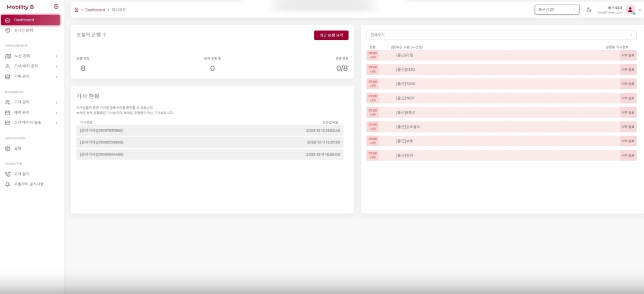This screenshot has height=294, width=644.
Task: Select the [출근]7208 route name
Action: pos(406,84)
